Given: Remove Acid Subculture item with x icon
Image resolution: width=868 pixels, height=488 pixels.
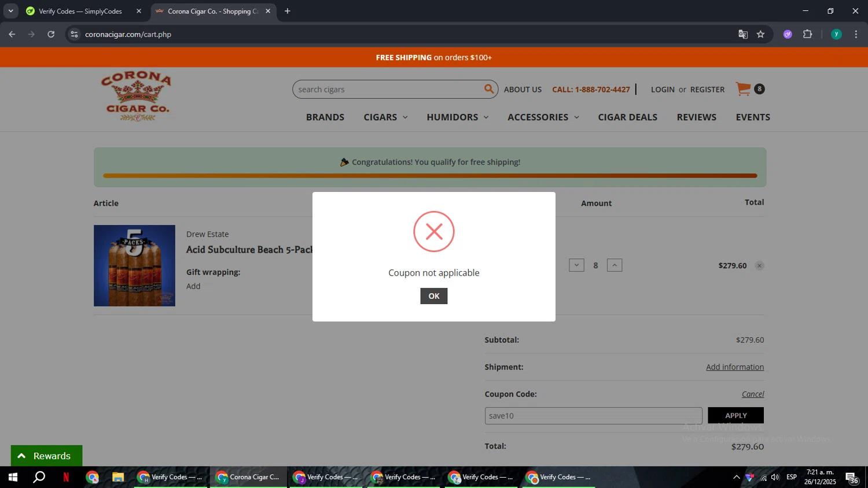Looking at the screenshot, I should click(759, 266).
